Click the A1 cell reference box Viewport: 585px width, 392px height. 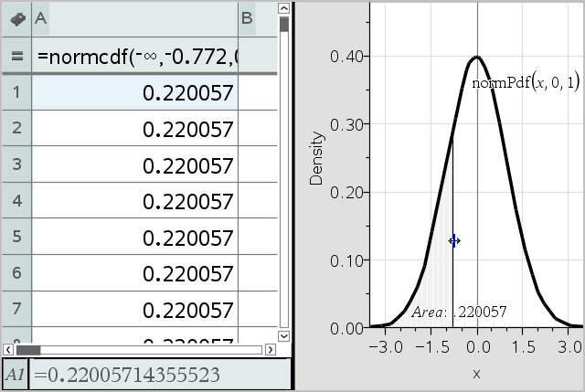tap(14, 375)
